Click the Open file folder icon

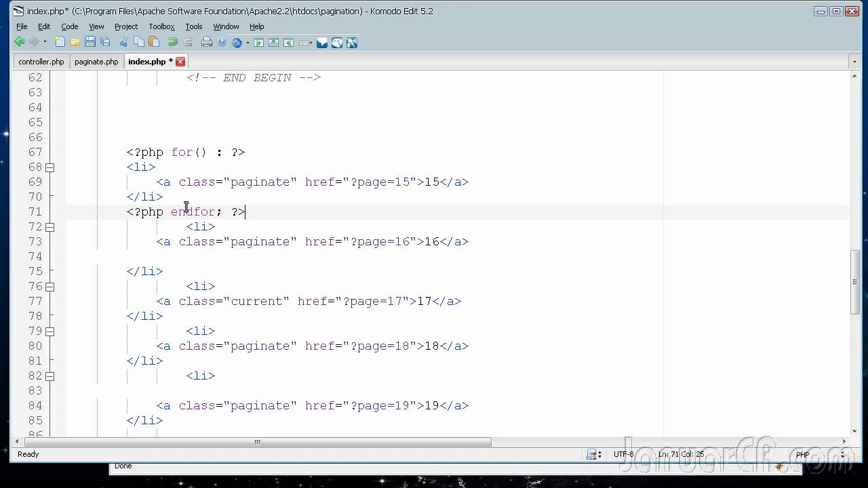point(75,42)
